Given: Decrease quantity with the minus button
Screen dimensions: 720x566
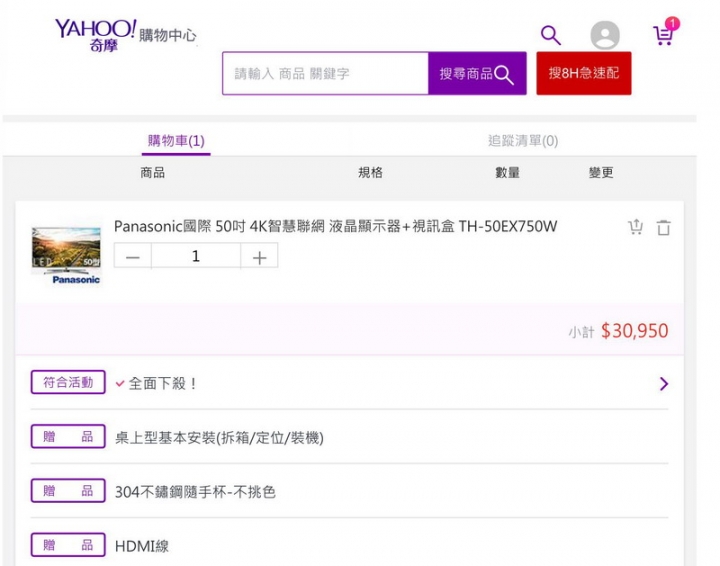Looking at the screenshot, I should (x=133, y=256).
